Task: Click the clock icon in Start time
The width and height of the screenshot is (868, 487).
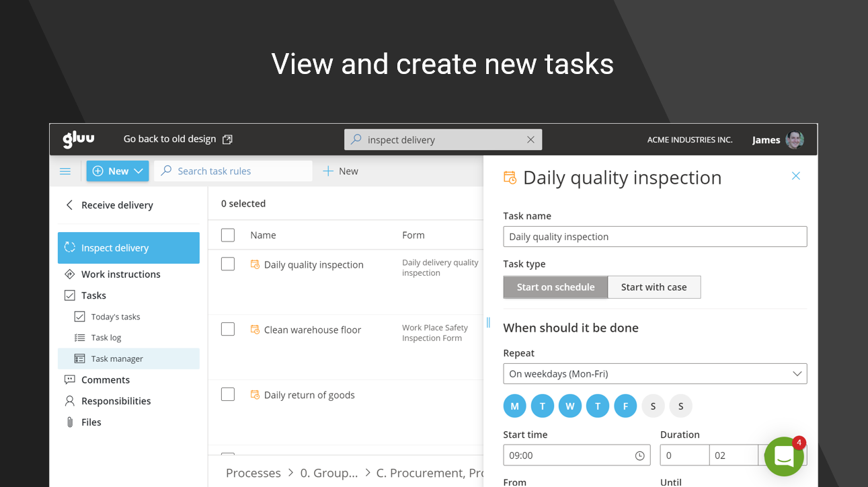Action: (639, 456)
